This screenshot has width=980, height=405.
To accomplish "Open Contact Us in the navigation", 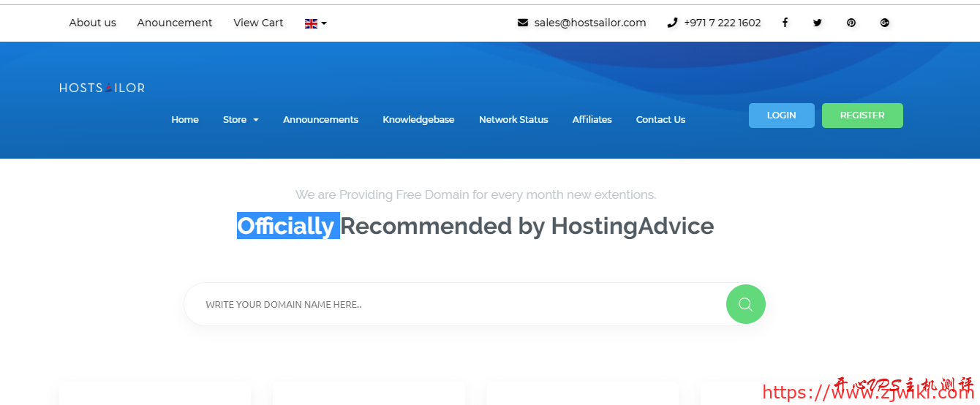I will 660,120.
